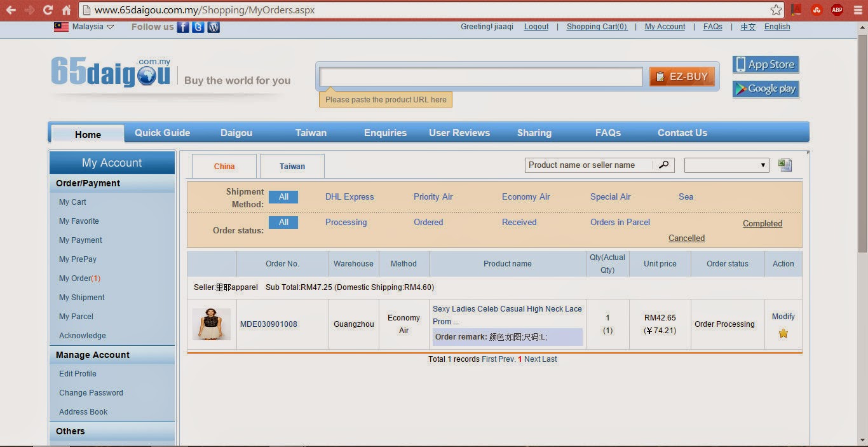This screenshot has height=447, width=868.
Task: Open the Malaysia country dropdown
Action: (x=84, y=27)
